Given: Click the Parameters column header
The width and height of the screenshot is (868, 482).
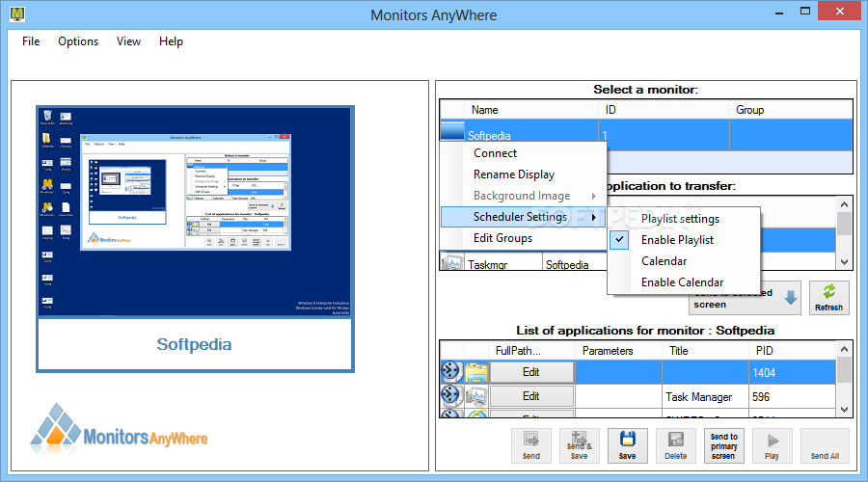Looking at the screenshot, I should coord(618,351).
